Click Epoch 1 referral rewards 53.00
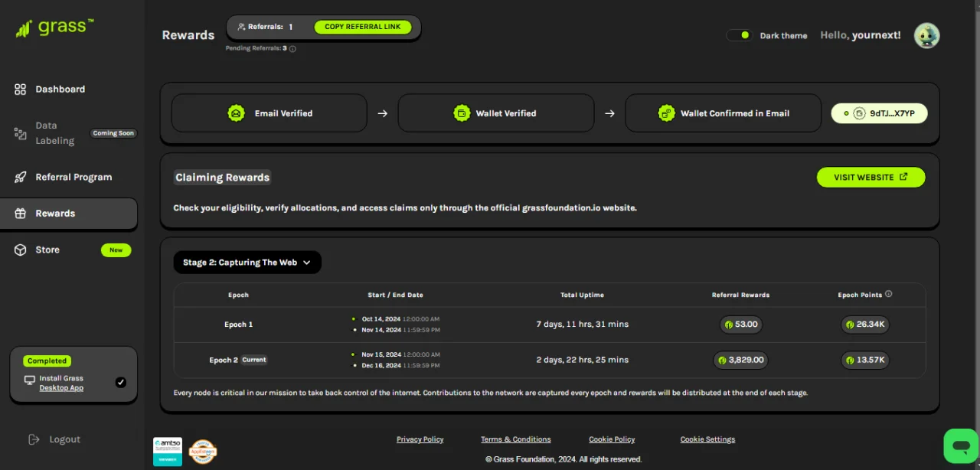Viewport: 980px width, 470px height. coord(741,325)
